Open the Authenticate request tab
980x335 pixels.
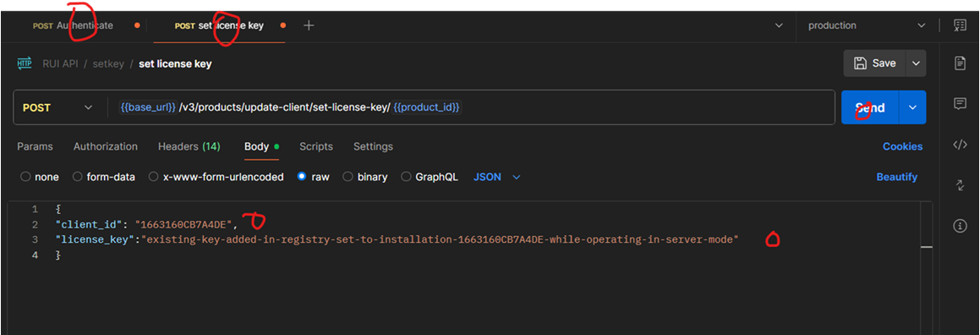(74, 25)
